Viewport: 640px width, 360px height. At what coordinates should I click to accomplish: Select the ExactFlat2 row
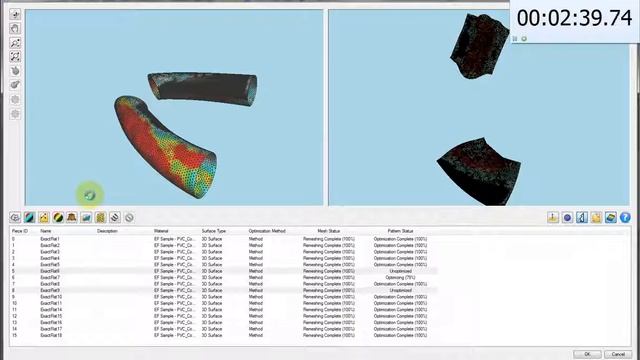pos(224,245)
